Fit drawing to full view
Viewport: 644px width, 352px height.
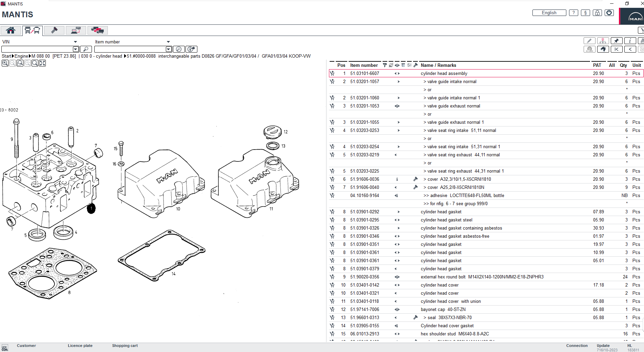pos(42,63)
